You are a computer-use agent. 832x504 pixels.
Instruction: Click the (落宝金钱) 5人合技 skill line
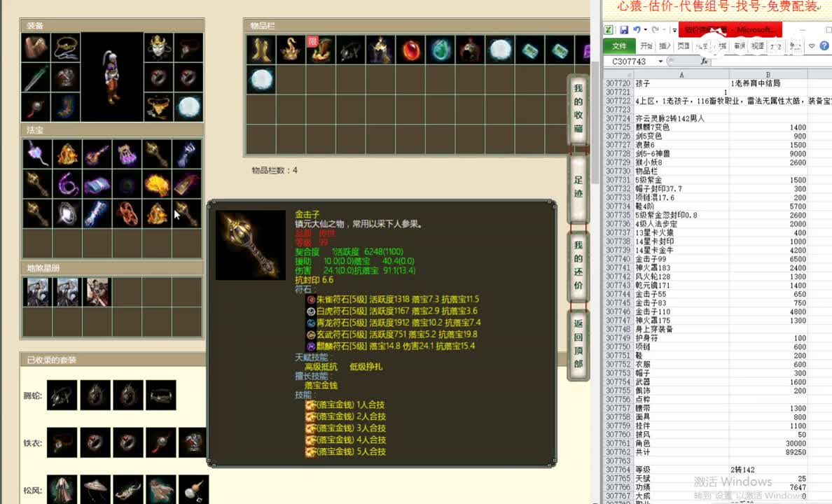click(345, 451)
